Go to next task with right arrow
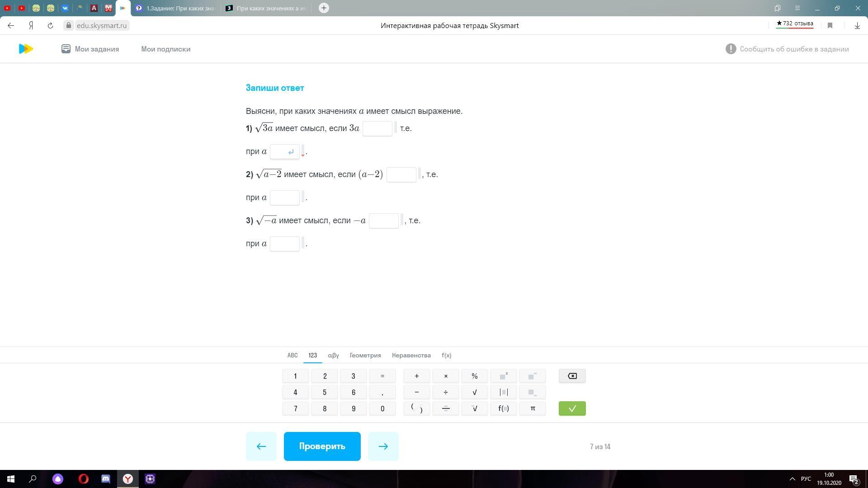 (383, 446)
